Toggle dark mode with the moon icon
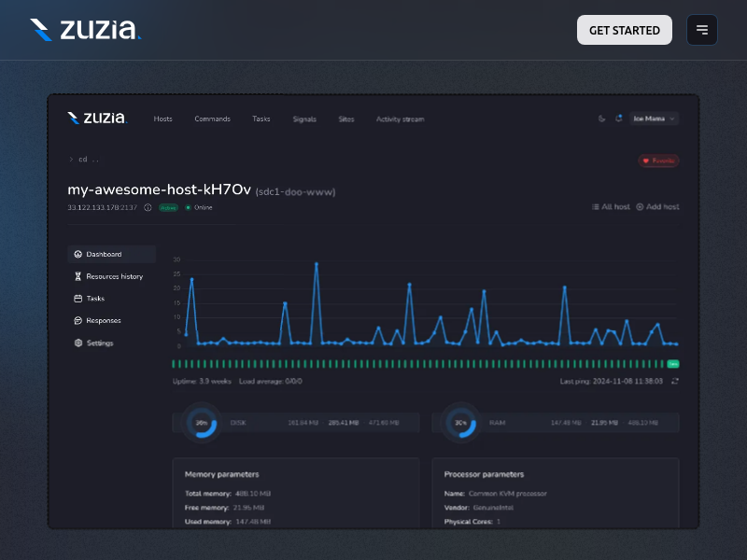Image resolution: width=747 pixels, height=560 pixels. pyautogui.click(x=601, y=119)
